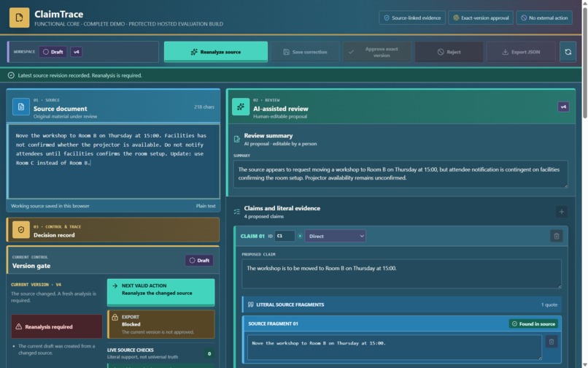Click into the Source fragment 01 text field
The height and width of the screenshot is (368, 588).
coord(395,347)
